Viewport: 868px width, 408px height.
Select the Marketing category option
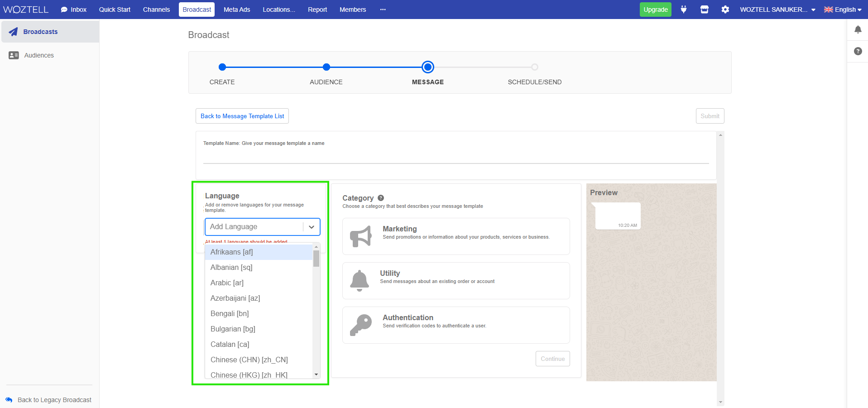[x=456, y=236]
